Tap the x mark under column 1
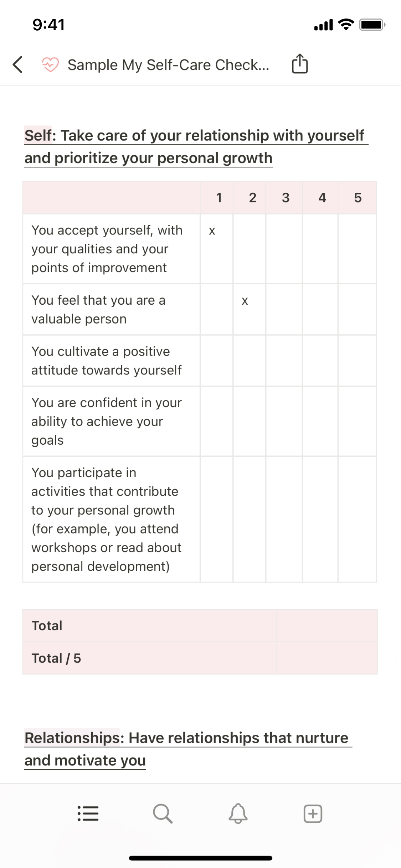 tap(212, 231)
